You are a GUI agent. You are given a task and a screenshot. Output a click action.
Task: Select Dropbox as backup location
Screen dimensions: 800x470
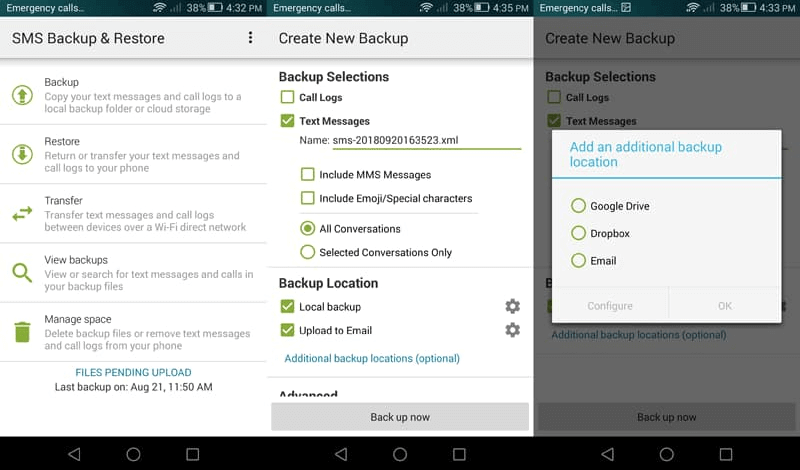click(x=578, y=233)
